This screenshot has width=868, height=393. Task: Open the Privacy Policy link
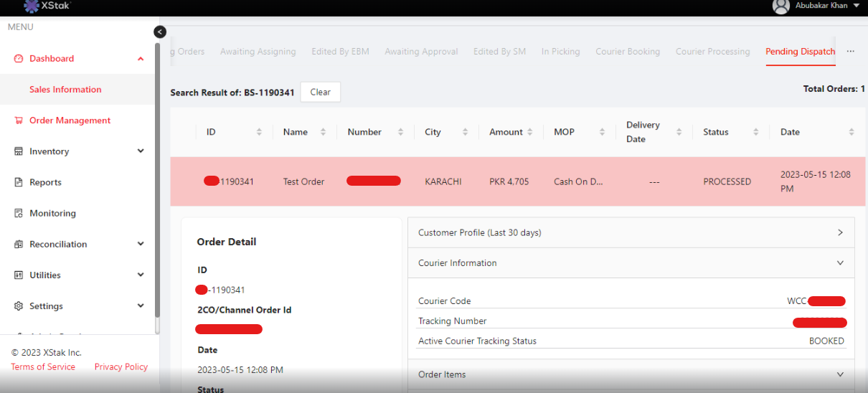pyautogui.click(x=121, y=366)
